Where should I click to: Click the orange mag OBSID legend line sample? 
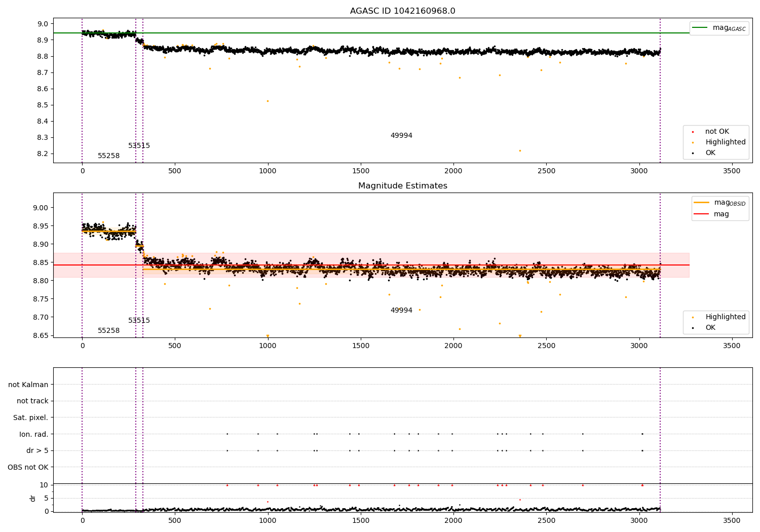coord(701,203)
